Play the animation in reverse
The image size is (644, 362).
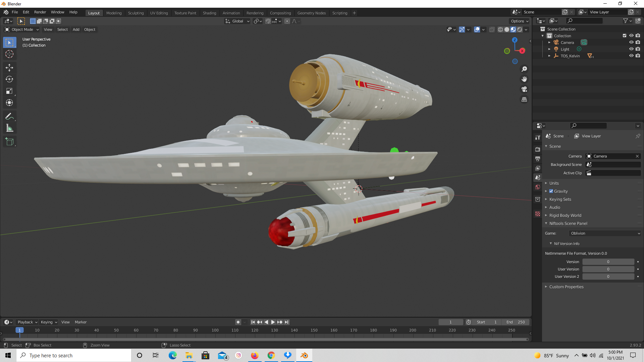click(266, 322)
